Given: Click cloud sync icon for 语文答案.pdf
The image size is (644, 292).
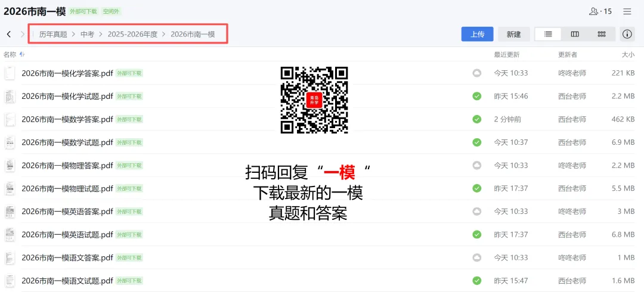Looking at the screenshot, I should pyautogui.click(x=476, y=257).
